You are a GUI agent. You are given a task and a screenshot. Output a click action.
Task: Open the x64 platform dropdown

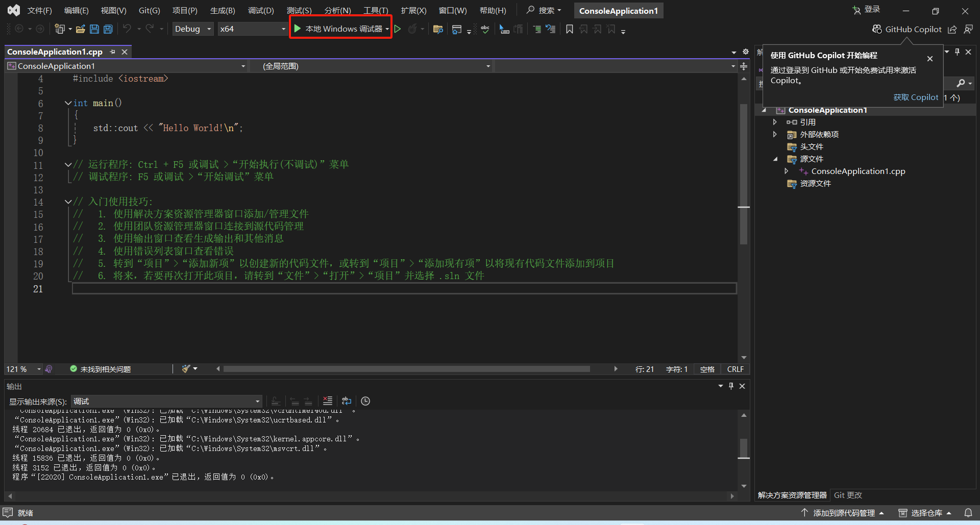coord(253,29)
